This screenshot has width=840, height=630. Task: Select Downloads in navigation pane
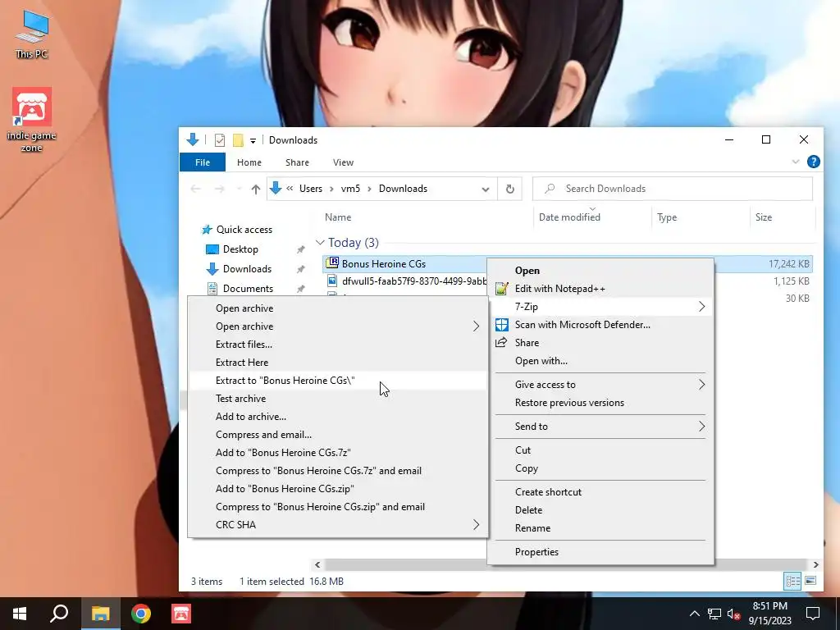click(247, 269)
